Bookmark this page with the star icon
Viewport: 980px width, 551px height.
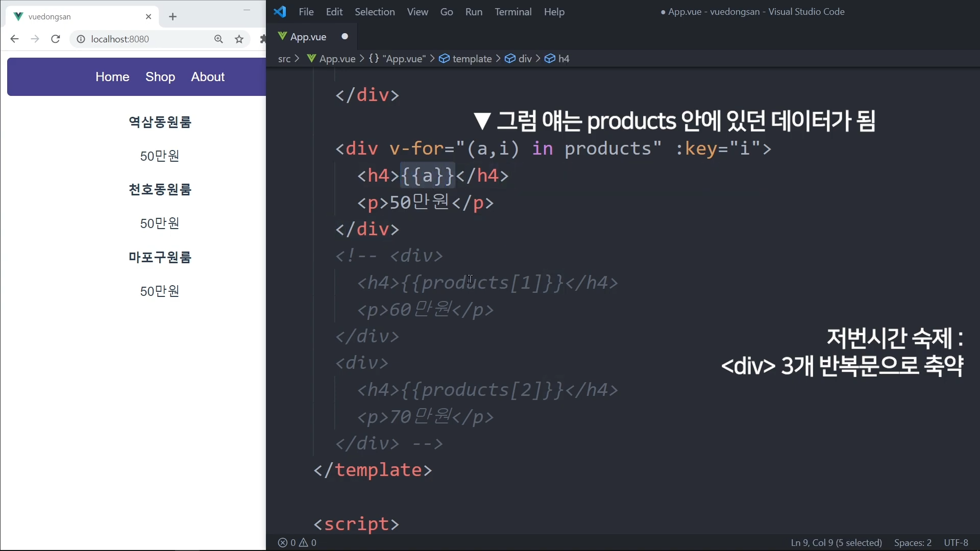[x=239, y=39]
